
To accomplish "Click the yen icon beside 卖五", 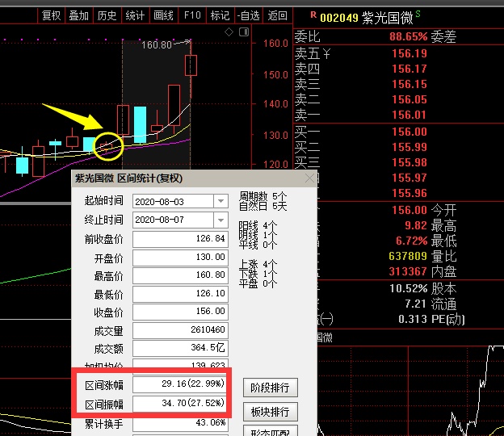I will (326, 53).
